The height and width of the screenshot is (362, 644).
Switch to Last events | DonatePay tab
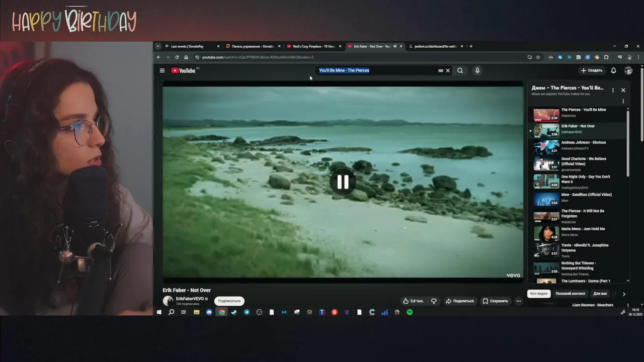(x=192, y=46)
